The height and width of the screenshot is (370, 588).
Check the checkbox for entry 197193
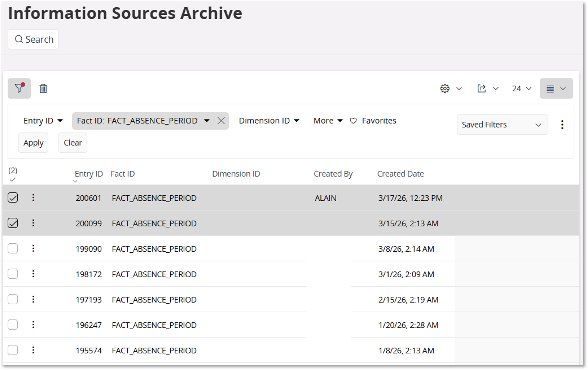(x=13, y=299)
